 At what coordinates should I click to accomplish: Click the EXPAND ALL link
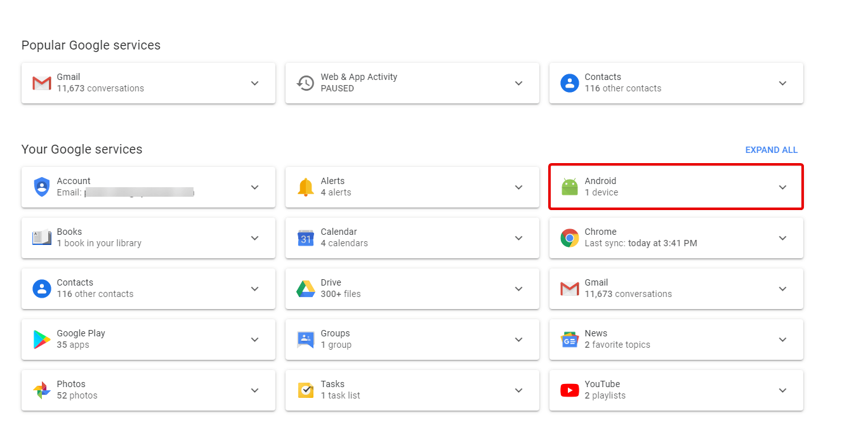(x=772, y=150)
